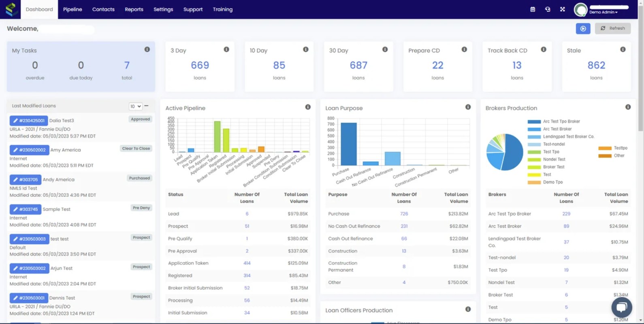Toggle Testtpo legend entry in pie chart
Screen dimensions: 644x324
click(613, 148)
